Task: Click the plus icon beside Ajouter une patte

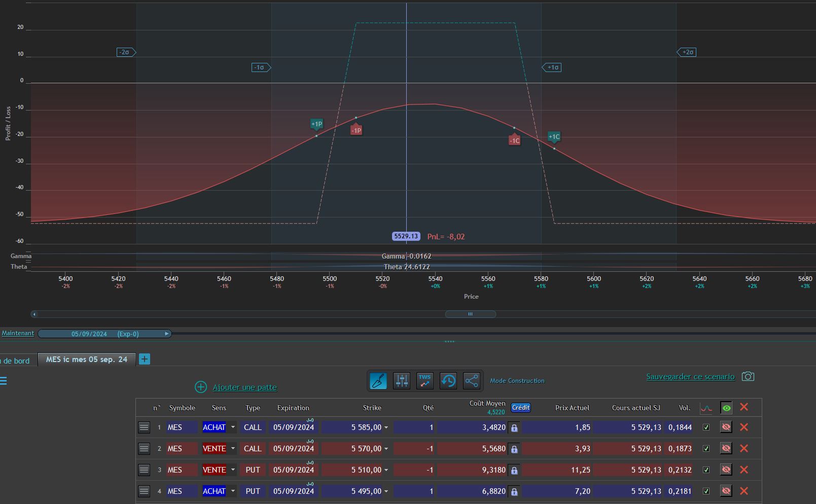Action: click(201, 387)
